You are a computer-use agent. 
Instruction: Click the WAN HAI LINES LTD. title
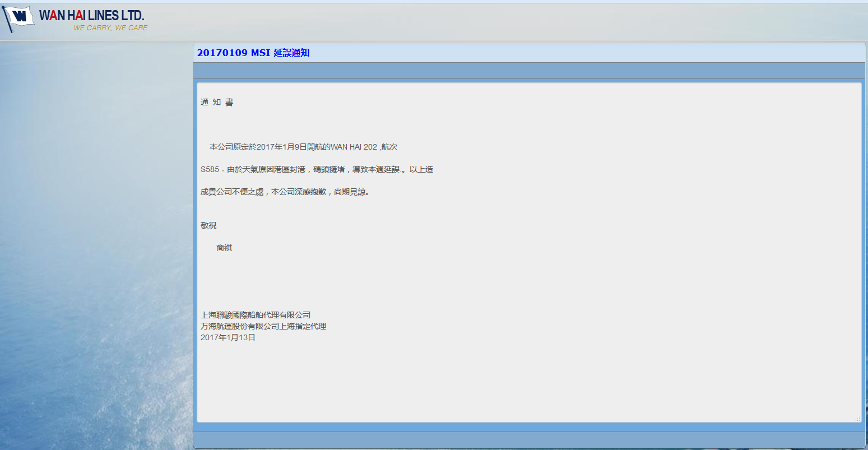(92, 16)
